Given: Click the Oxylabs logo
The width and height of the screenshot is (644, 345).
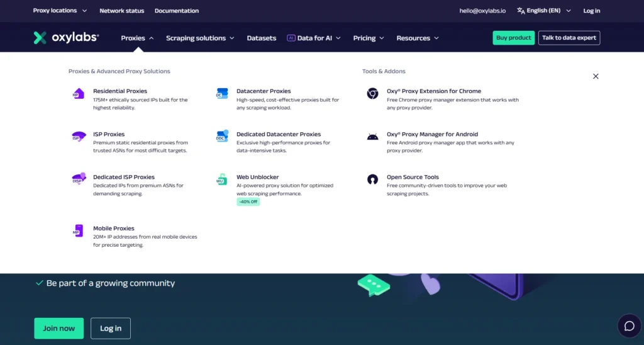Looking at the screenshot, I should point(66,38).
